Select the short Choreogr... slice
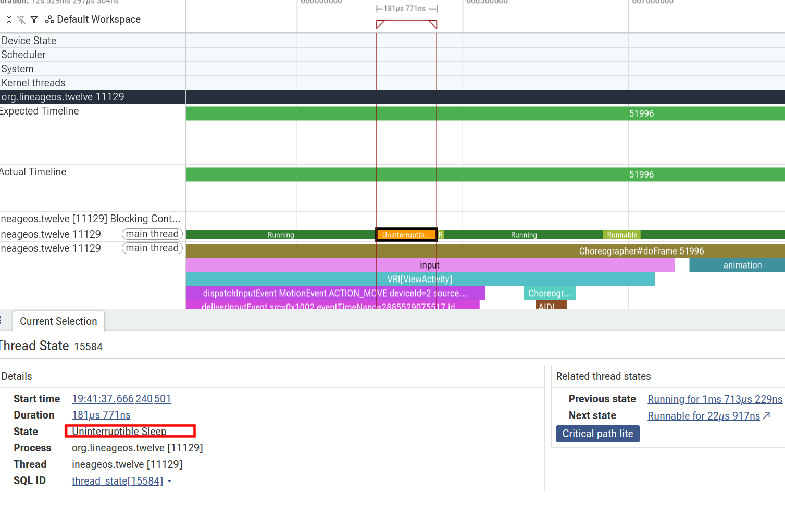Image resolution: width=785 pixels, height=532 pixels. 550,293
